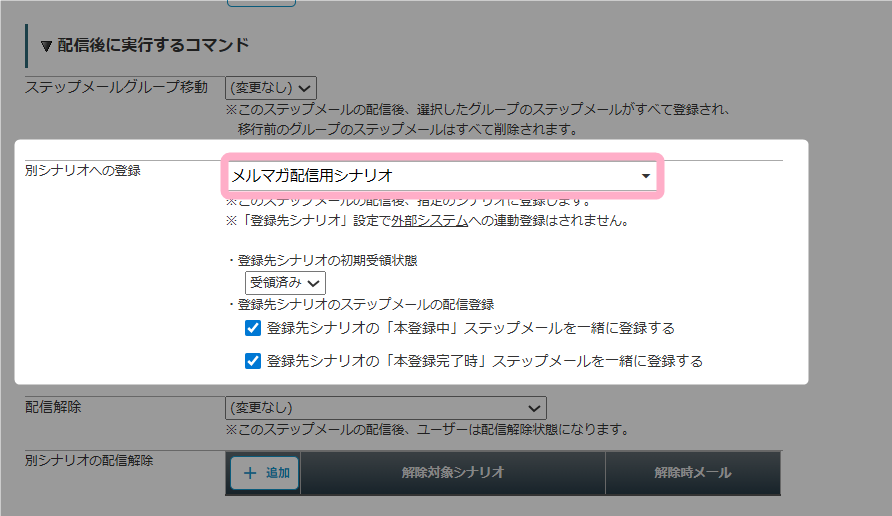Click the 「本登録完了時」ステップメール checkbox label text
The height and width of the screenshot is (516, 892).
tap(484, 361)
